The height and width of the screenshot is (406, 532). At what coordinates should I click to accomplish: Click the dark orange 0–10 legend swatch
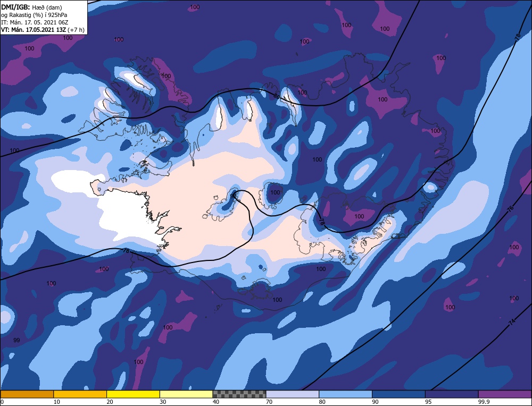pyautogui.click(x=27, y=394)
